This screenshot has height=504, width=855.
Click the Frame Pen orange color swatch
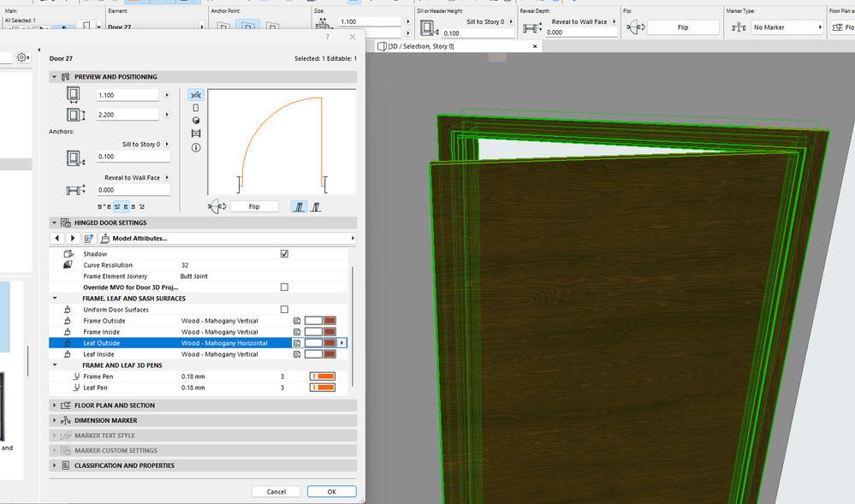(322, 377)
